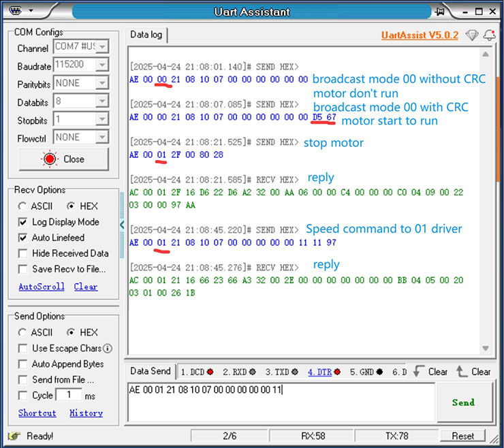504x448 pixels.
Task: Click the AutoScroll link
Action: [x=42, y=287]
